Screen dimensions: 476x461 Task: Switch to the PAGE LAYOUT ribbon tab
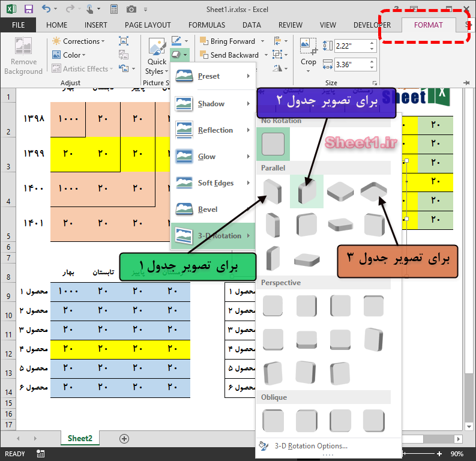(x=148, y=25)
